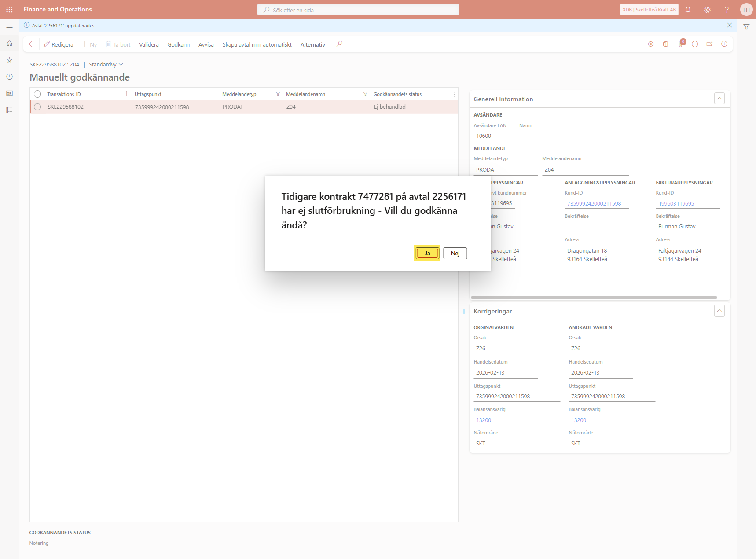The height and width of the screenshot is (559, 756).
Task: Collapse the Generell information section
Action: pyautogui.click(x=719, y=99)
